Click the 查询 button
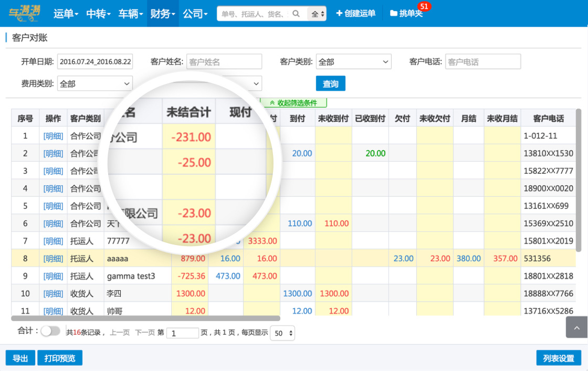Viewport: 588px width, 371px height. (x=330, y=83)
